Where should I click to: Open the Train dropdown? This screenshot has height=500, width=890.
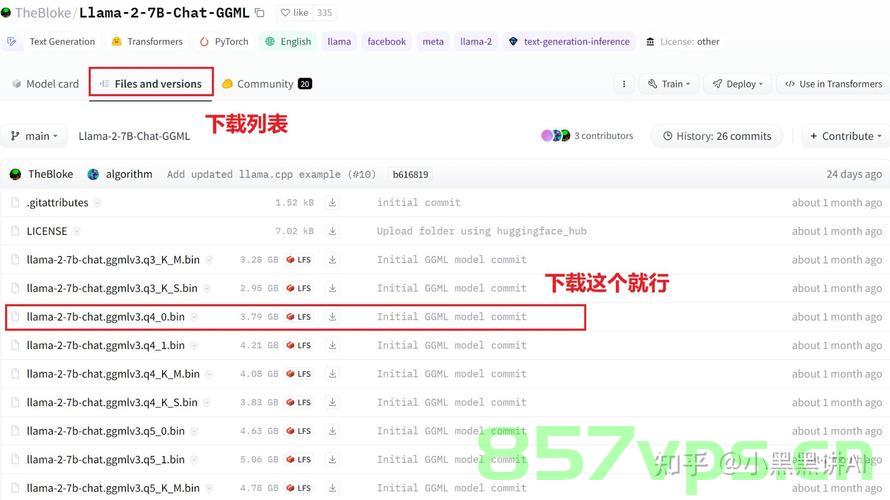tap(669, 84)
